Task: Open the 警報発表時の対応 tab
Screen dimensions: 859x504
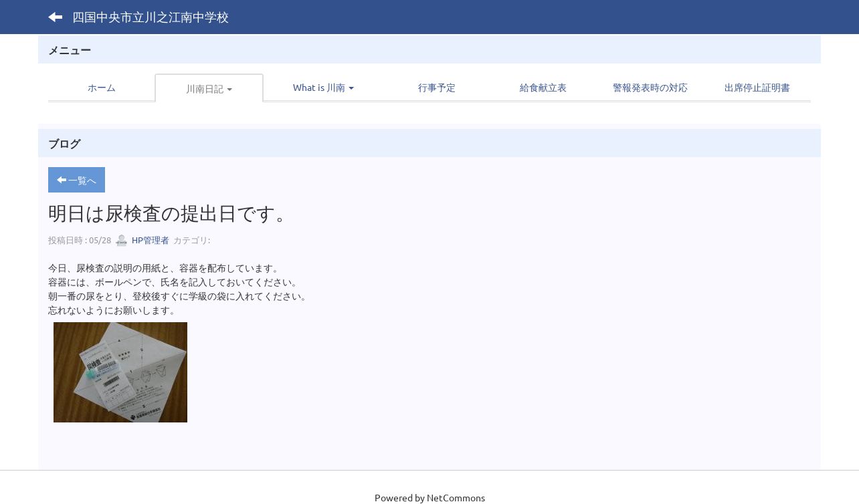Action: point(650,88)
